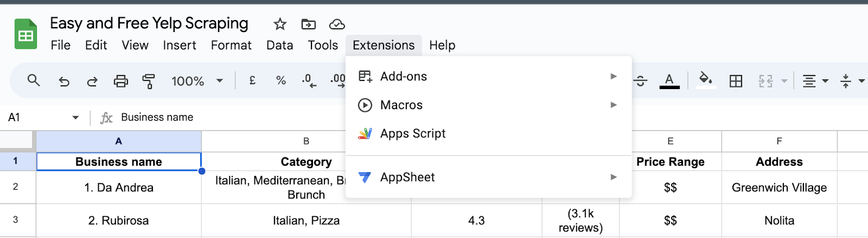
Task: Open the merge cells dropdown arrow
Action: [784, 82]
